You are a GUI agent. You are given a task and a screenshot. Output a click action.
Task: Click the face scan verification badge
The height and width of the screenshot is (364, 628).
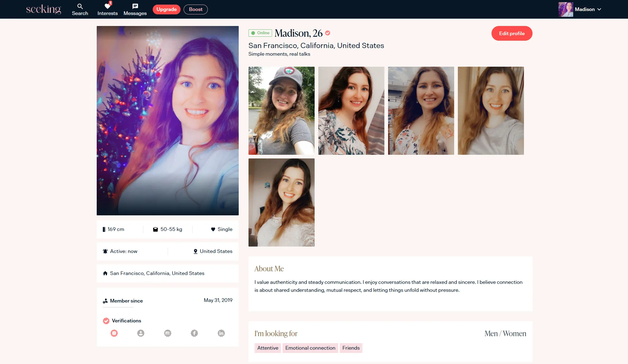coord(114,333)
